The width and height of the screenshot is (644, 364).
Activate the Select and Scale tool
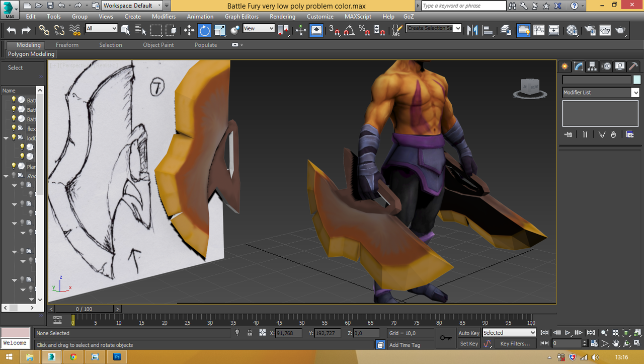pyautogui.click(x=219, y=30)
